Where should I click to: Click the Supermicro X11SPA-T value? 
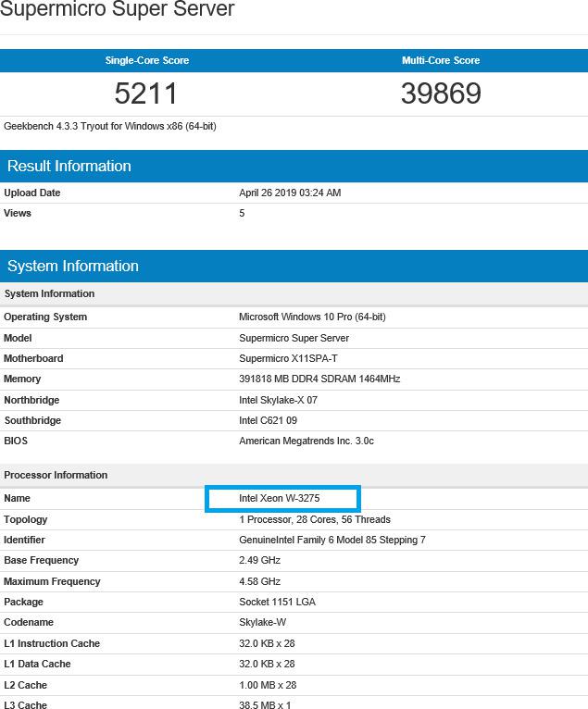point(288,358)
